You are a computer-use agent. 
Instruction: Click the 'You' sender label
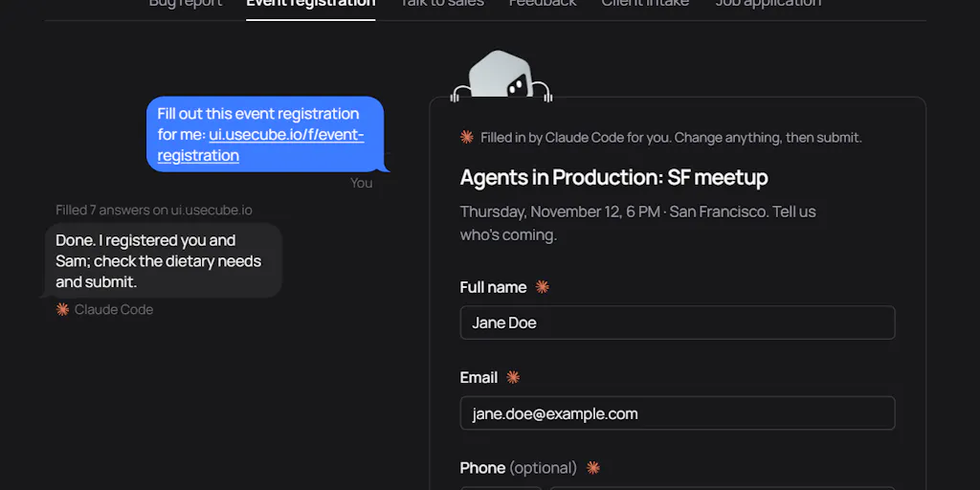[361, 183]
